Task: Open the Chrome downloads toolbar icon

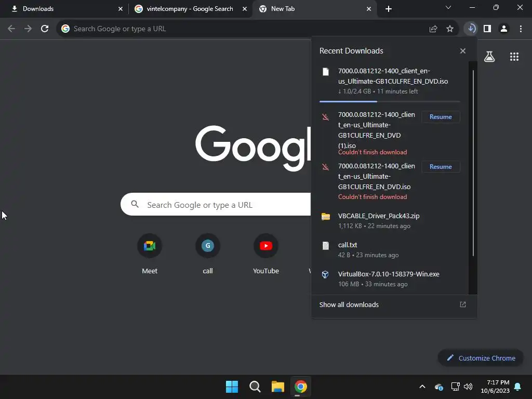Action: click(471, 29)
